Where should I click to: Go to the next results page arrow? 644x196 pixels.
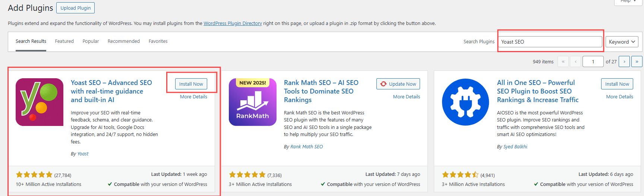click(x=624, y=61)
